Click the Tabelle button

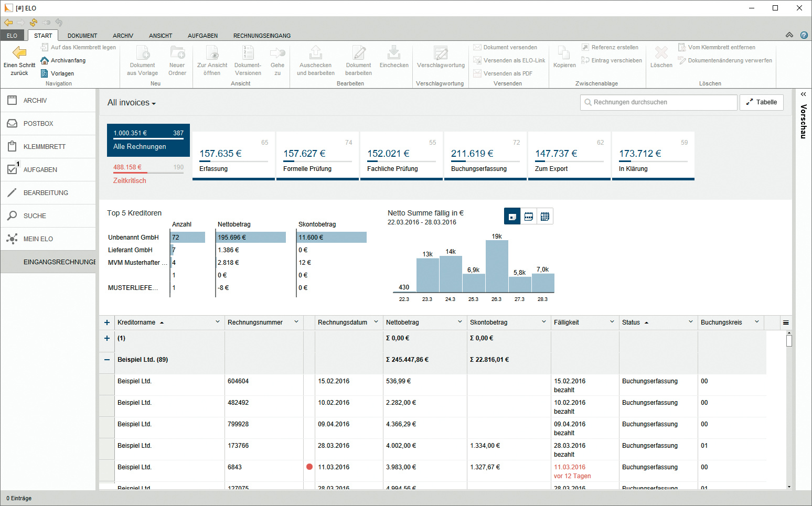(x=761, y=102)
